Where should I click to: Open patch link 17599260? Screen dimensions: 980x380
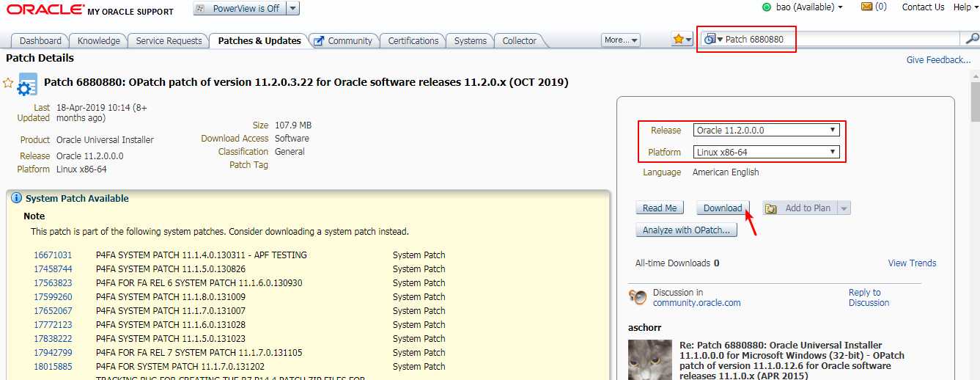(53, 297)
